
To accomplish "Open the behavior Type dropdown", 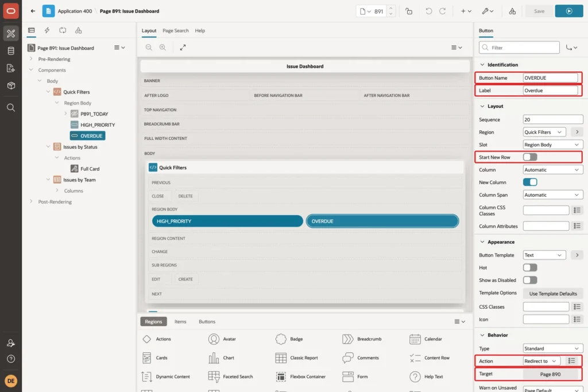I will point(553,348).
